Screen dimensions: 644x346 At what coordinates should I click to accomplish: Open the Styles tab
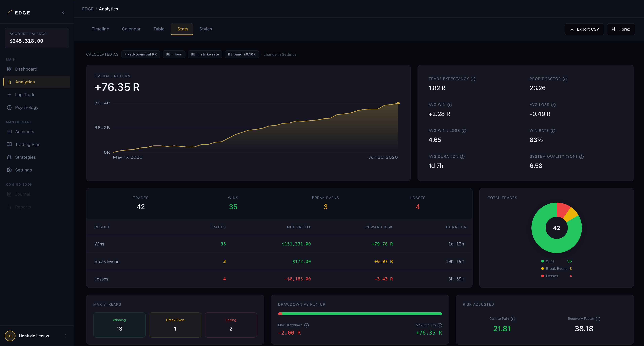[206, 29]
